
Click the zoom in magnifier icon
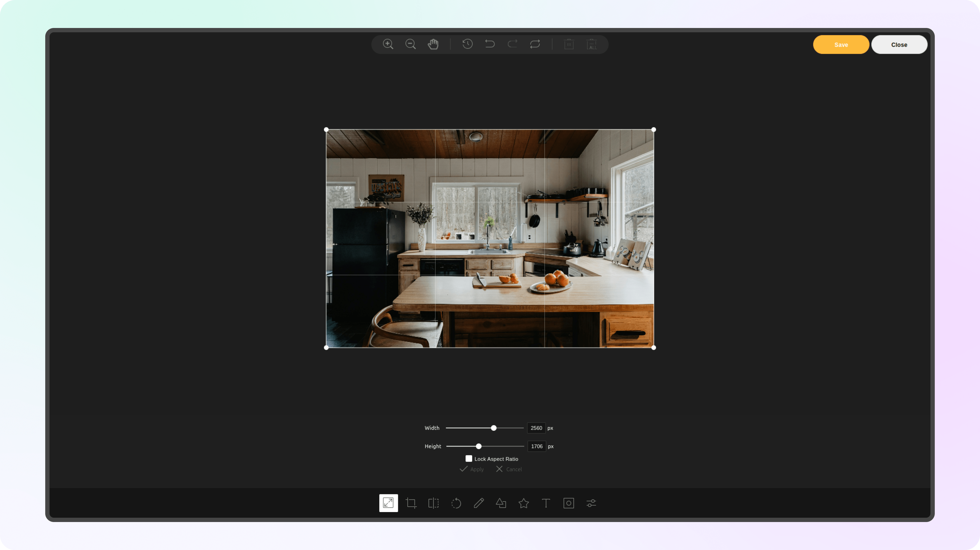click(388, 44)
